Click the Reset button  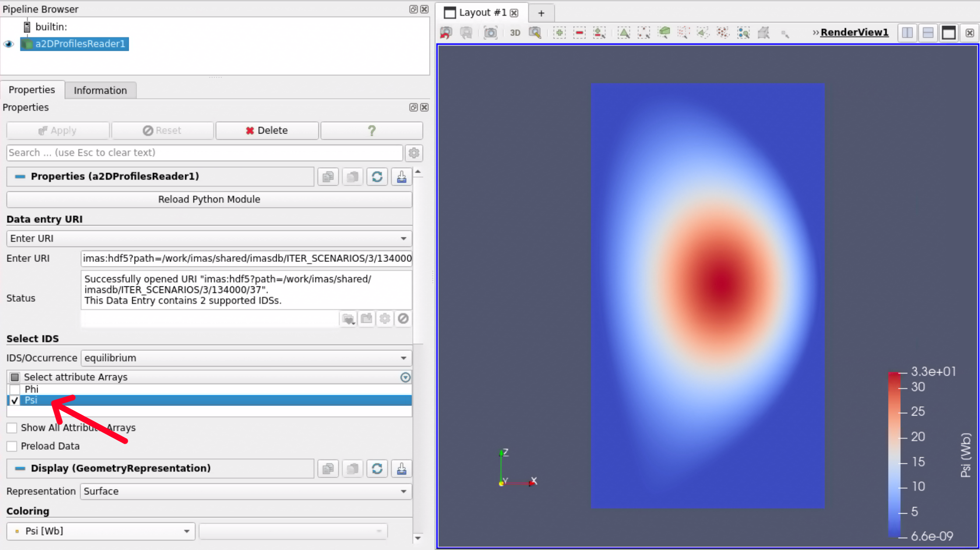click(x=162, y=130)
